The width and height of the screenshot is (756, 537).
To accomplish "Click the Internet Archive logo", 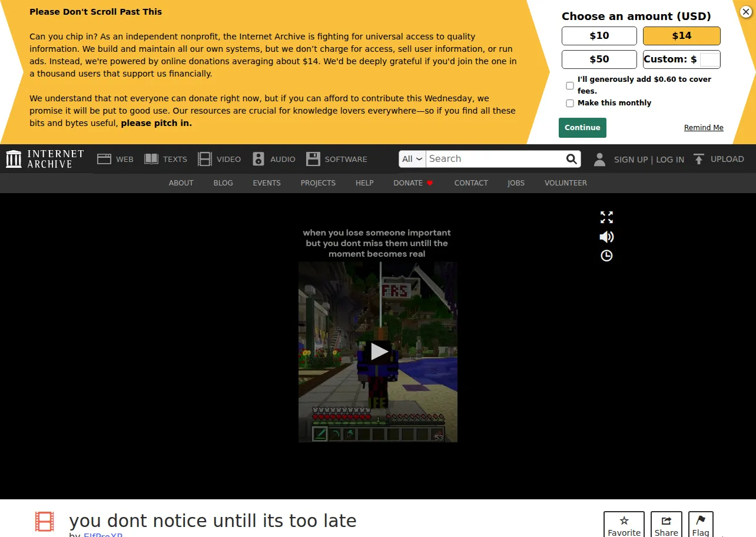I will coord(45,159).
